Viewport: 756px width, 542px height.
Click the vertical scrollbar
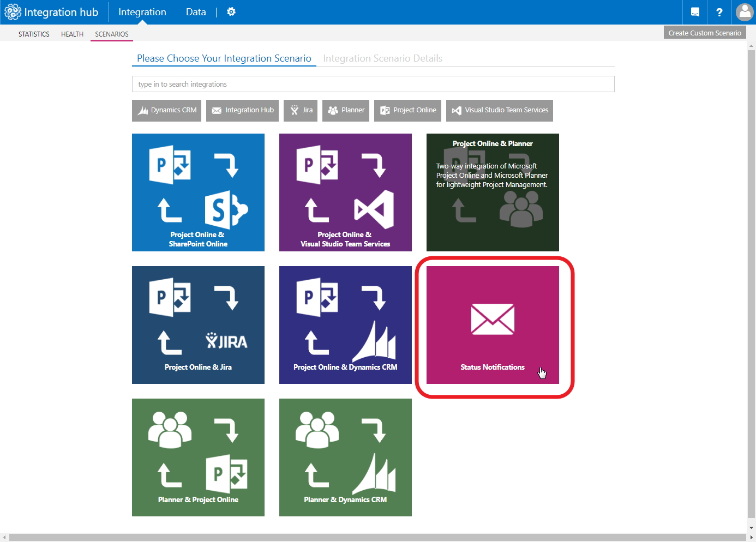pos(751,284)
